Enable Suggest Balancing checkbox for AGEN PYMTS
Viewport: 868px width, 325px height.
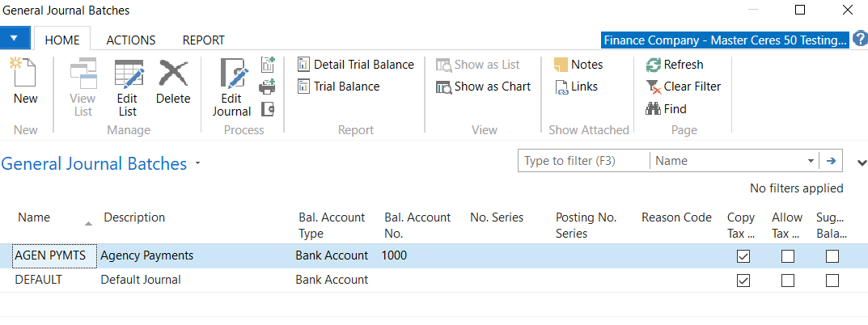pyautogui.click(x=832, y=256)
